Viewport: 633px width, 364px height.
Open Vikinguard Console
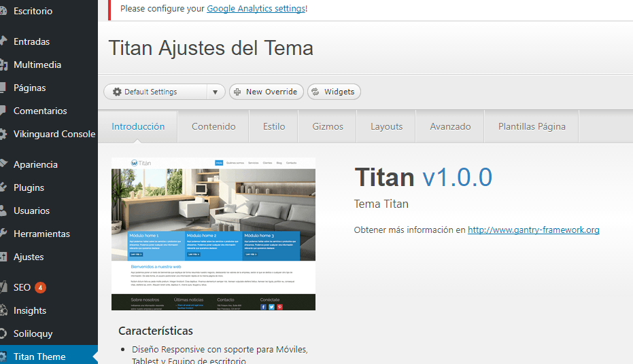point(54,134)
